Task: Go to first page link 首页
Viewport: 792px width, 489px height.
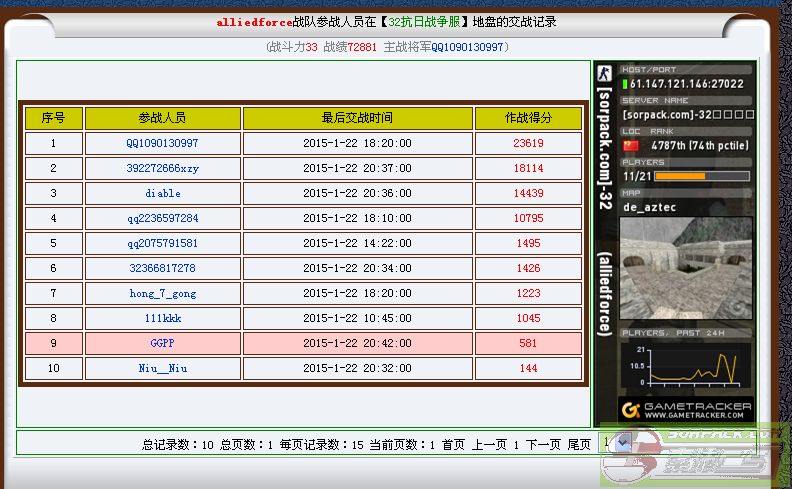Action: click(x=453, y=445)
